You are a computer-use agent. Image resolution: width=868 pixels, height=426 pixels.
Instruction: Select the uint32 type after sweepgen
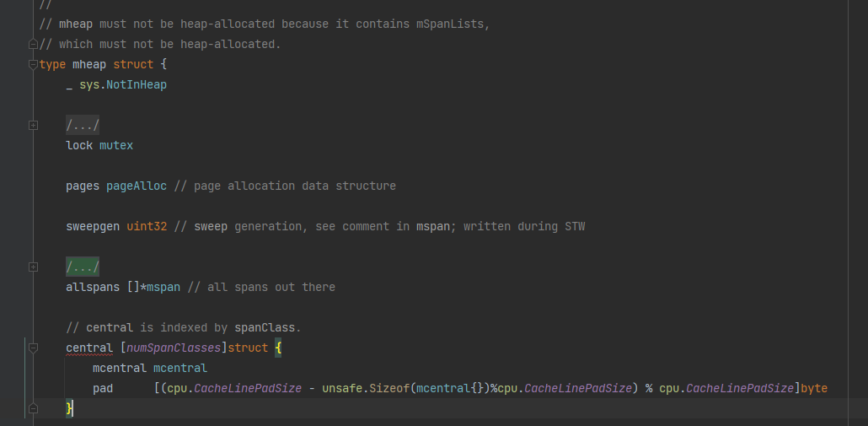click(x=147, y=227)
